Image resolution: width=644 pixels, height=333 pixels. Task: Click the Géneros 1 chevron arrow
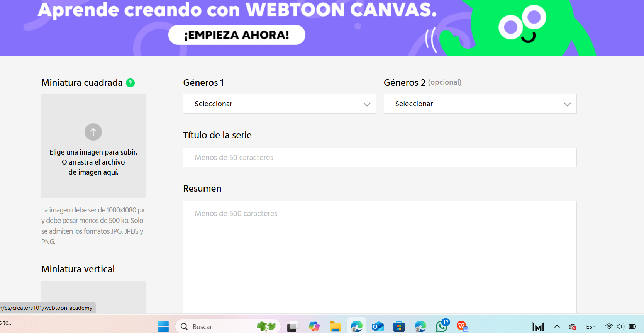click(x=367, y=104)
